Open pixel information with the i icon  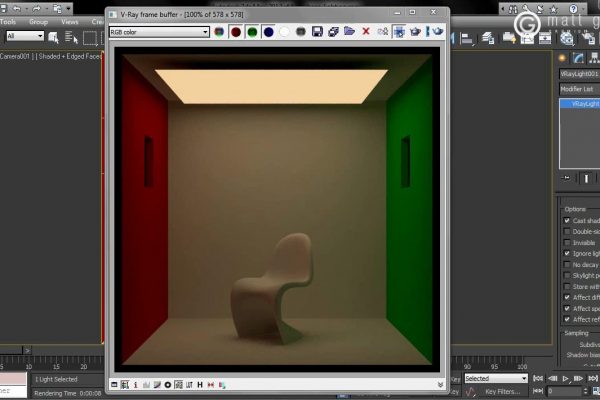point(135,385)
